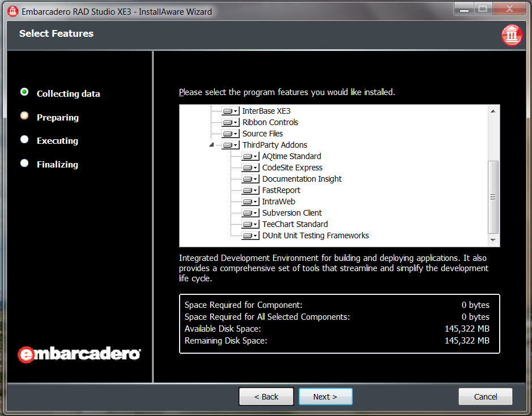532x416 pixels.
Task: Open TeeChart Standard feature install dropdown
Action: [250, 224]
